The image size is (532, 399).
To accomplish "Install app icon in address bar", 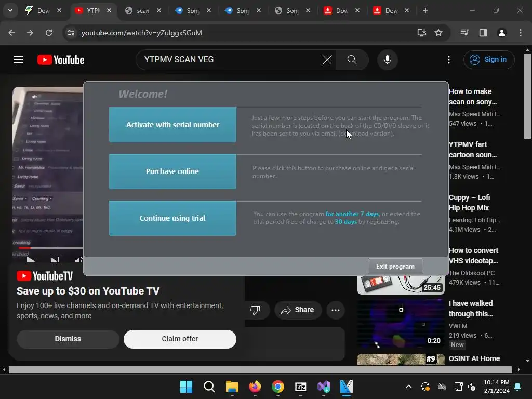I will click(421, 33).
